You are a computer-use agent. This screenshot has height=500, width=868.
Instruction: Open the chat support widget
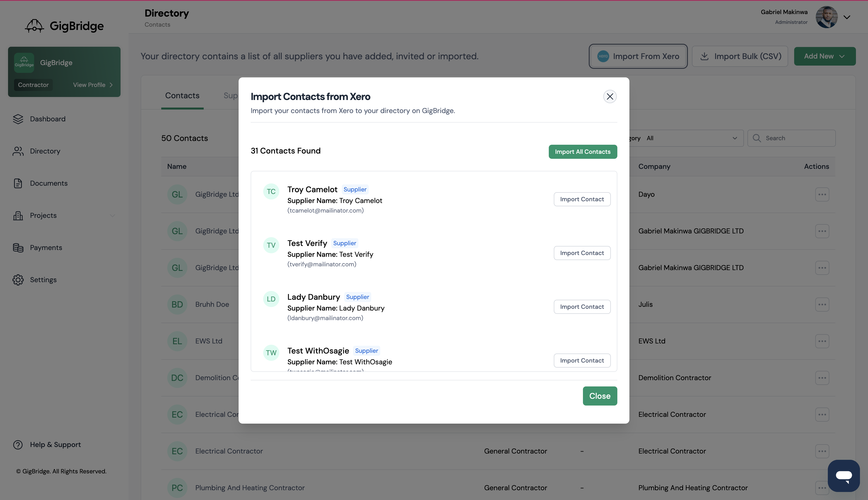point(844,476)
